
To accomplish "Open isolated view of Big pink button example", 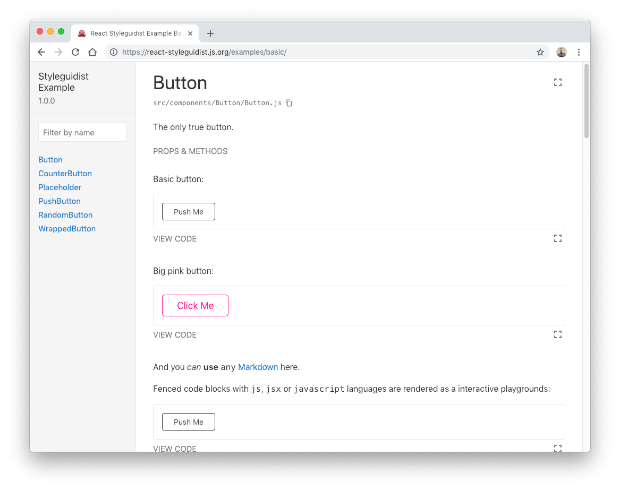I will pyautogui.click(x=558, y=334).
